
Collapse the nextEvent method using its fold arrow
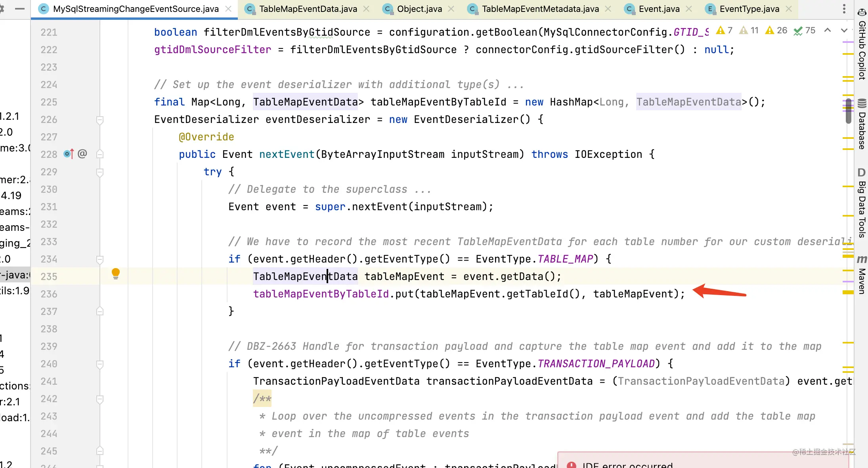point(99,155)
